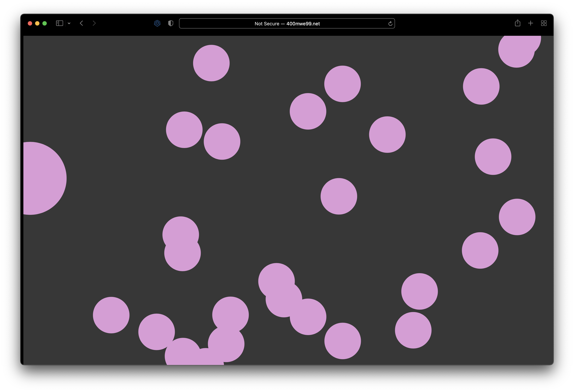Image resolution: width=574 pixels, height=392 pixels.
Task: Show the tab overview grid
Action: pyautogui.click(x=544, y=23)
